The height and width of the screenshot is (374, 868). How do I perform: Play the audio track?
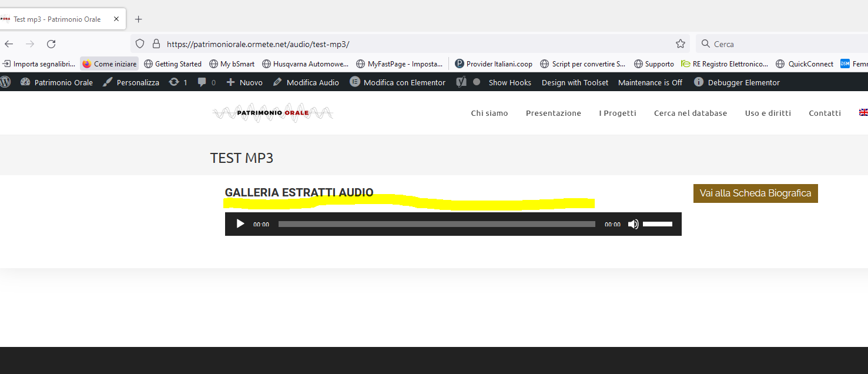240,224
